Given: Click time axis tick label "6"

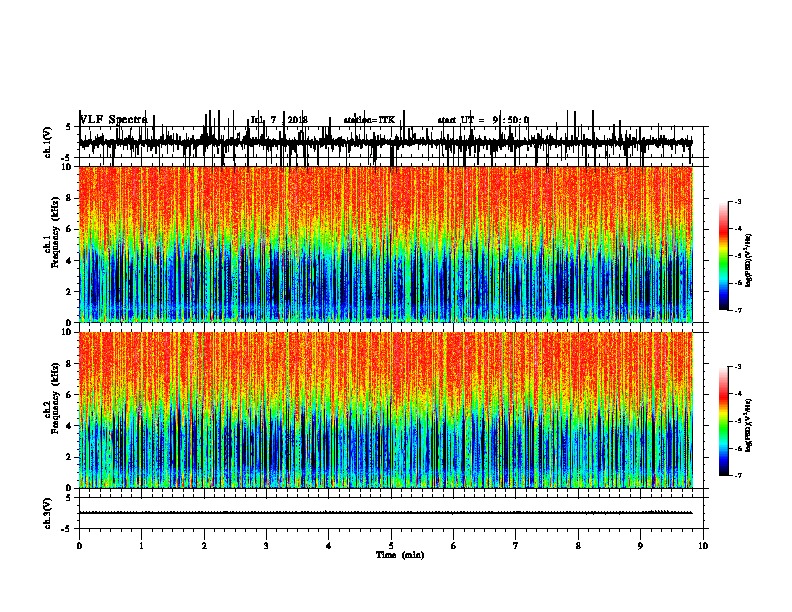Looking at the screenshot, I should (454, 546).
